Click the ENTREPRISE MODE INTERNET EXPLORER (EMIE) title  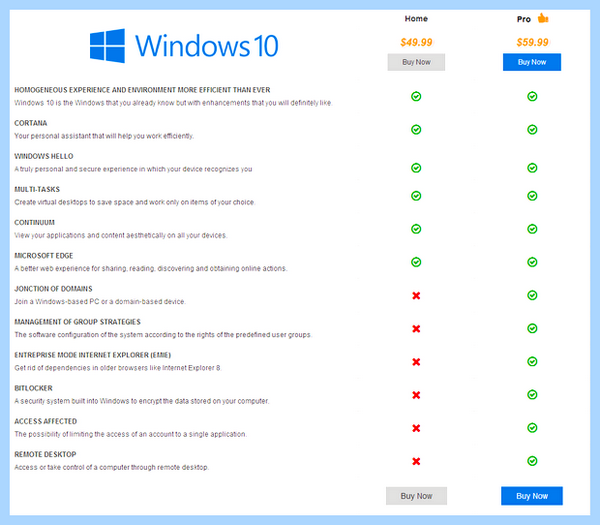coord(93,355)
